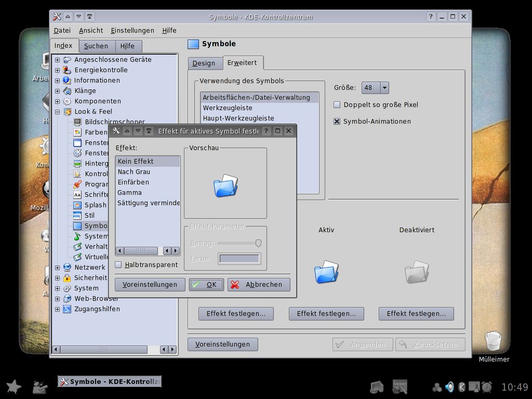Click the Angeschlossene Geräte tree icon

click(x=67, y=60)
